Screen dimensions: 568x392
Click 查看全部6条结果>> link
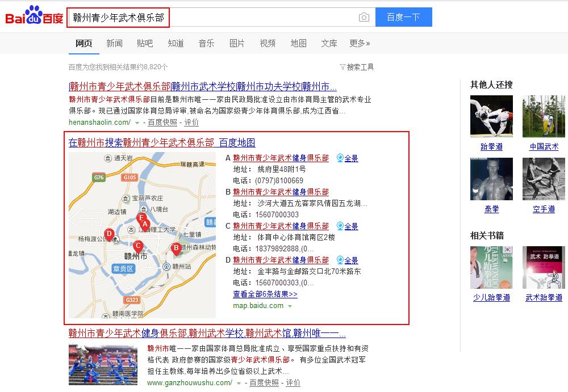[x=265, y=294]
